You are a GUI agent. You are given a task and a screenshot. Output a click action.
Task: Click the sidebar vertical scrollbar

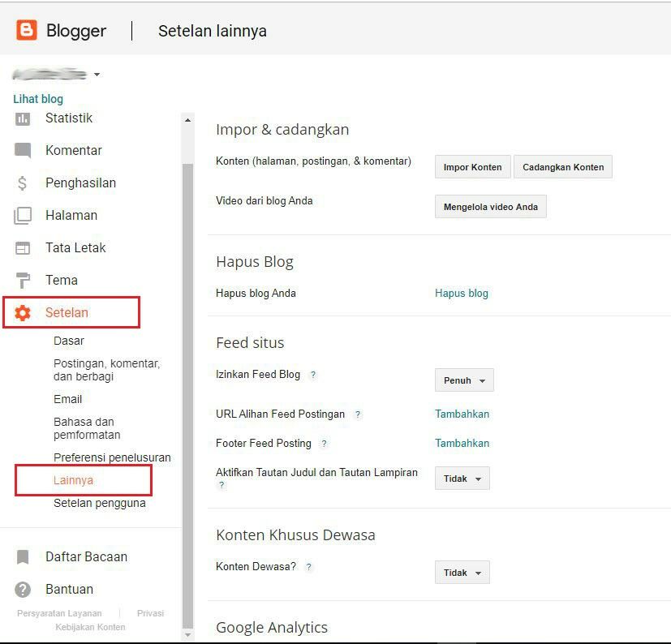(188, 389)
